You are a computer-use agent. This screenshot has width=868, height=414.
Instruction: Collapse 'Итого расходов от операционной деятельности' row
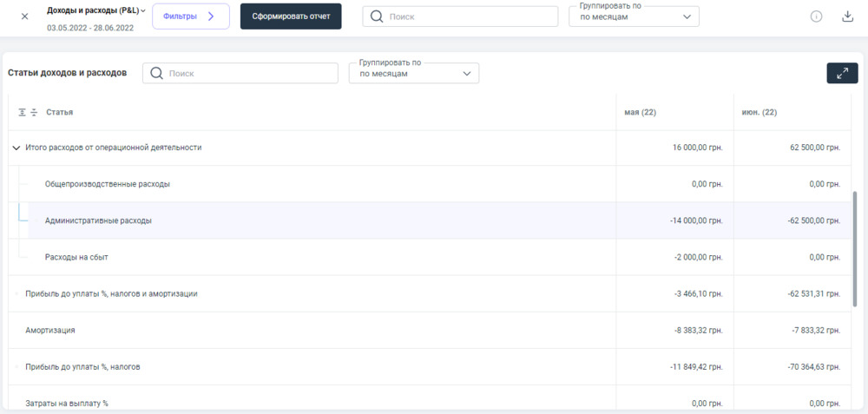click(16, 148)
